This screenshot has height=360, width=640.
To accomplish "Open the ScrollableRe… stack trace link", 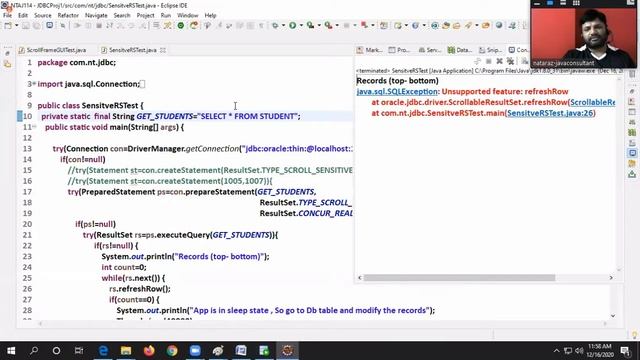I will [x=593, y=102].
